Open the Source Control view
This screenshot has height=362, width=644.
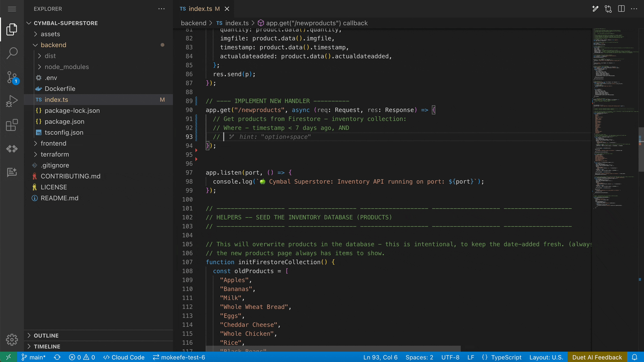(x=12, y=77)
